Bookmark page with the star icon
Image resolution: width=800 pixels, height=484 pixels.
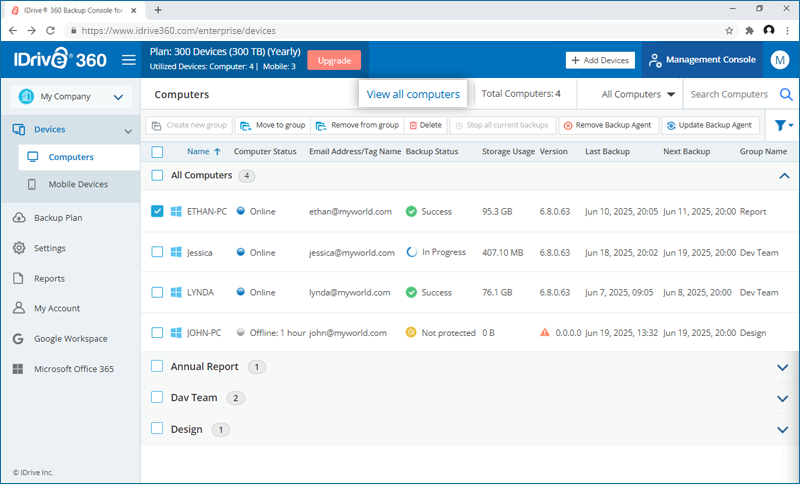click(x=729, y=31)
